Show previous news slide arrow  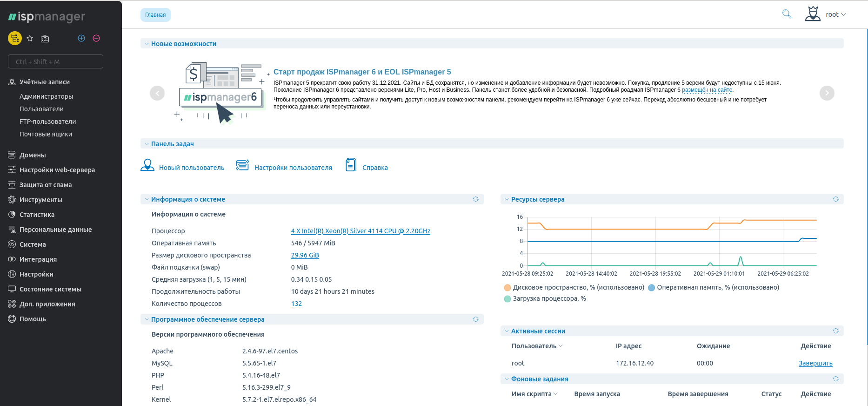click(x=157, y=93)
